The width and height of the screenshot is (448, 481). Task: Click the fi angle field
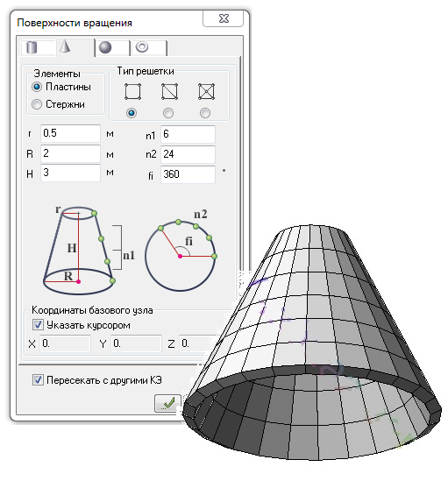(x=188, y=174)
